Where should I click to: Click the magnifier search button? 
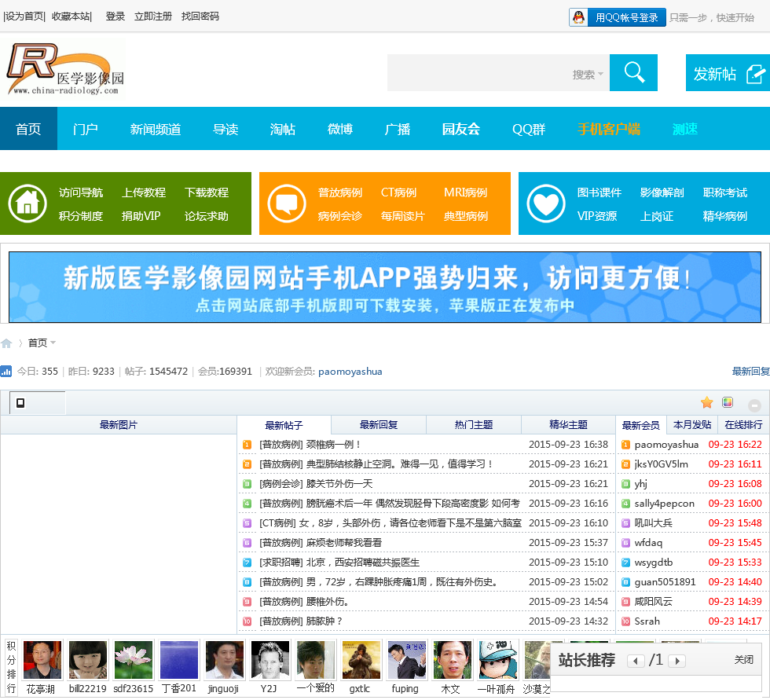tap(633, 72)
